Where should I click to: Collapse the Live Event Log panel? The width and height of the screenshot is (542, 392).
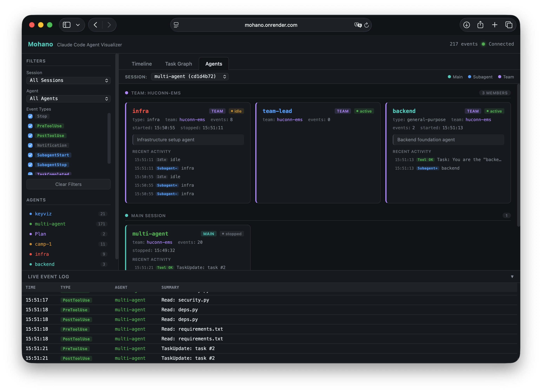[512, 277]
